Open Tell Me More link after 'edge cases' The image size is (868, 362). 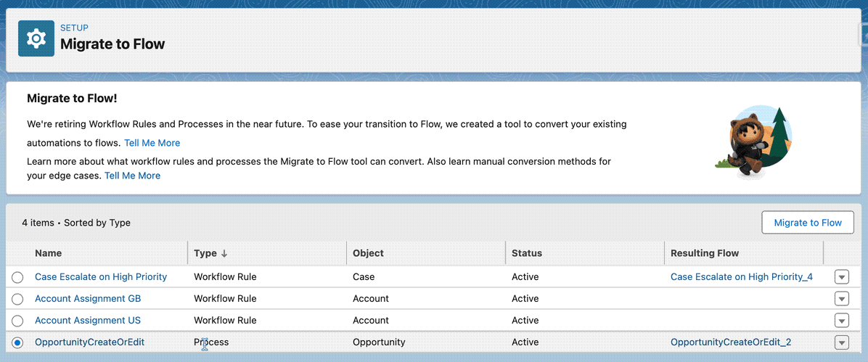132,176
